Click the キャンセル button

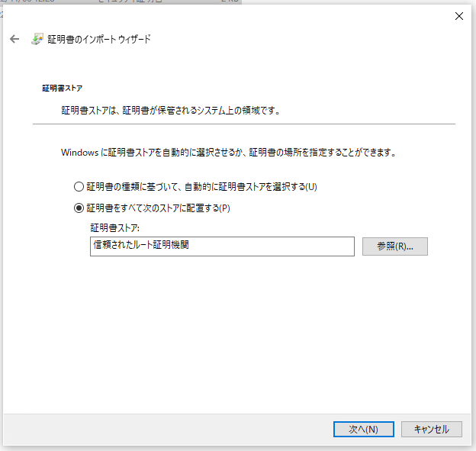(432, 429)
